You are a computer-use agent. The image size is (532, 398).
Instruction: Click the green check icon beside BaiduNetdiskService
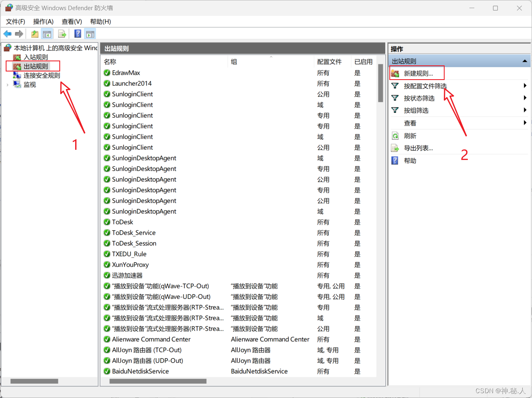(x=107, y=371)
